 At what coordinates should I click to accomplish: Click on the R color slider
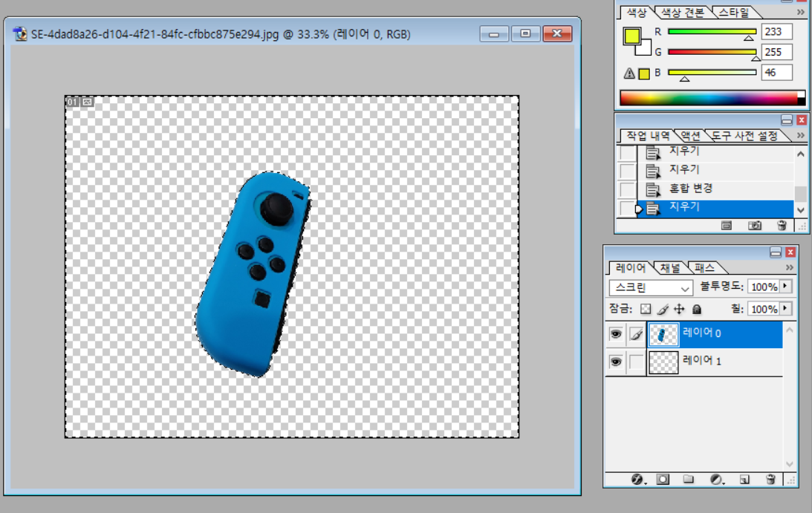coord(712,33)
